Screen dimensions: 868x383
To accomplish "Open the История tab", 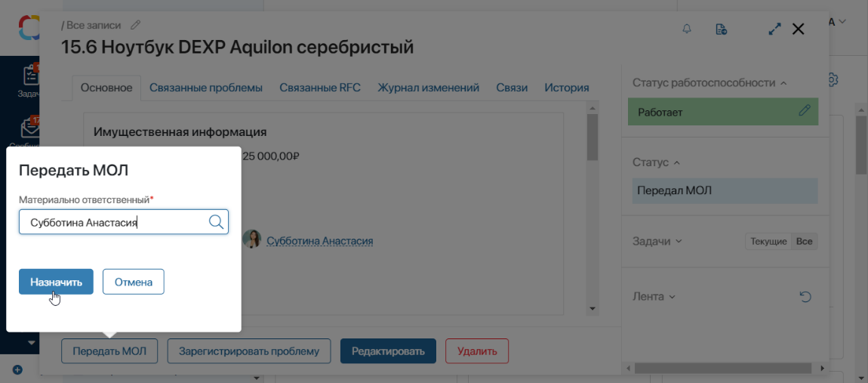I will [x=566, y=88].
